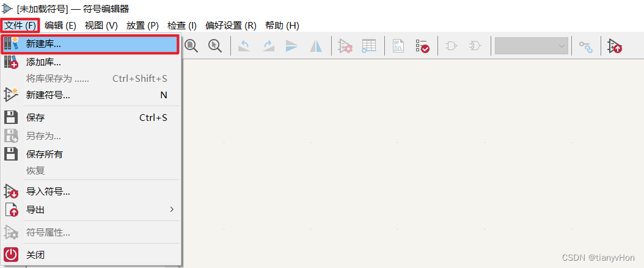
Task: Expand the 导出 submenu
Action: click(x=91, y=210)
